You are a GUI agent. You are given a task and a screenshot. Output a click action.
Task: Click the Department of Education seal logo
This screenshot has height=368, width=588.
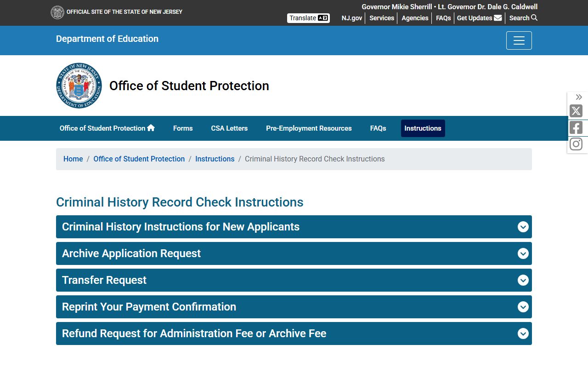click(x=79, y=86)
